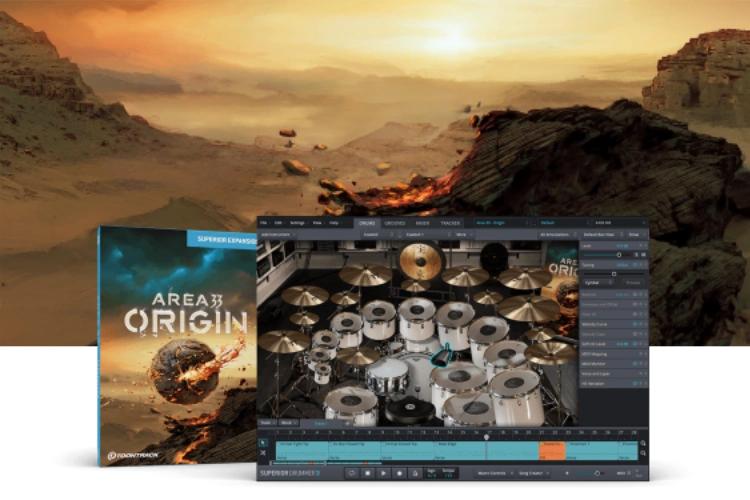Click the time signature Sign. field
Viewport: 750px width, 500px height.
432,473
